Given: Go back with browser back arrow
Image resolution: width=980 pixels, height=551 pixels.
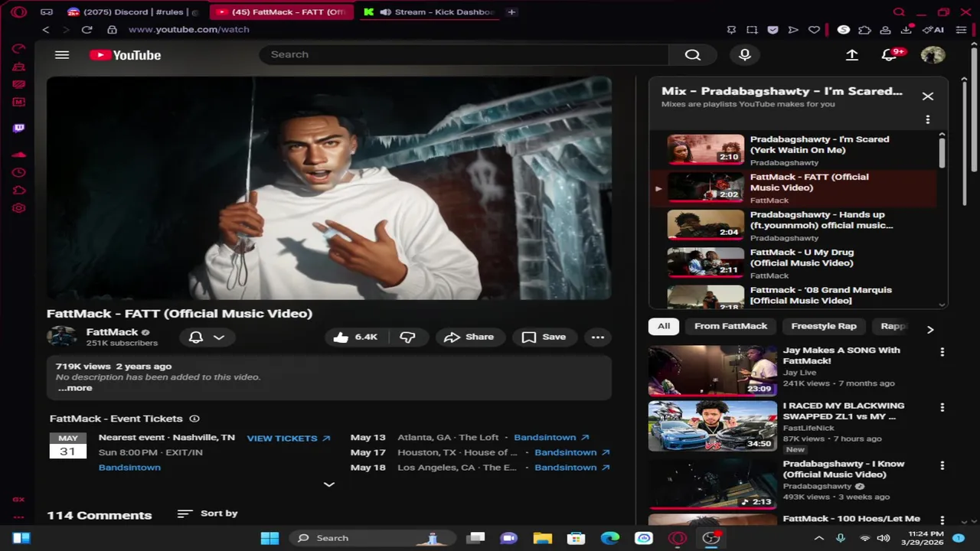Looking at the screenshot, I should pos(46,29).
